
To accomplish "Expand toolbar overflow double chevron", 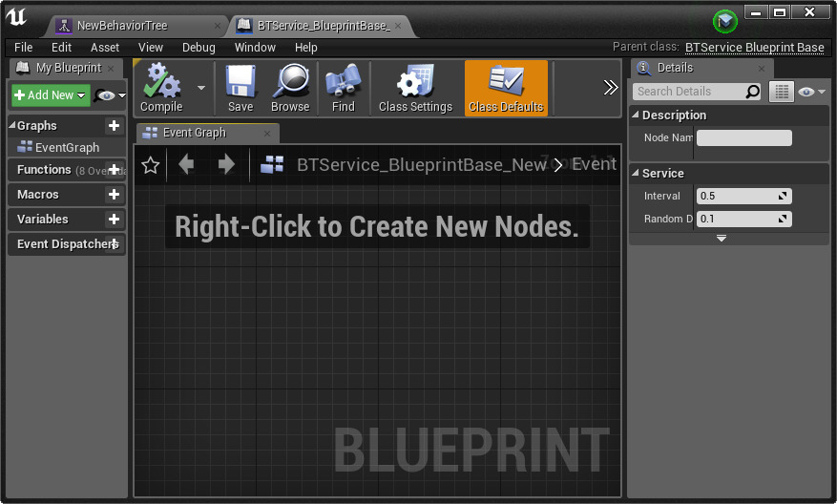I will click(x=611, y=88).
